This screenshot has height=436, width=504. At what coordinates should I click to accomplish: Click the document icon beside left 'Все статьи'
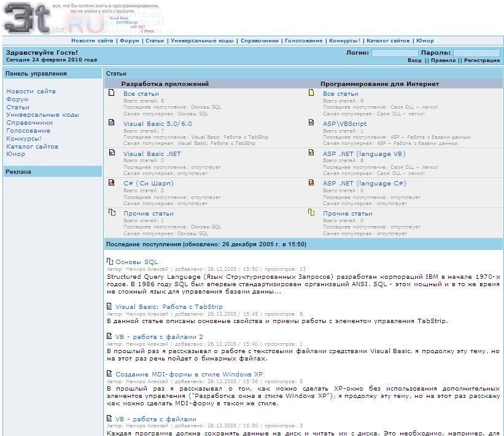pyautogui.click(x=112, y=93)
